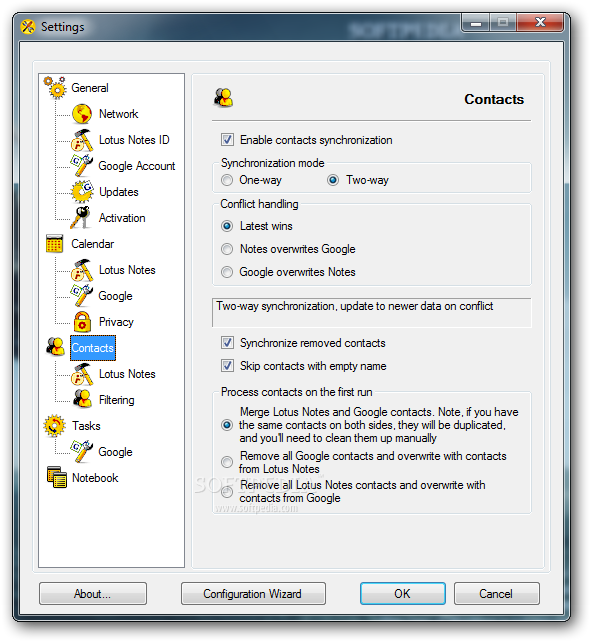Click the Google Account tools icon
This screenshot has width=591, height=642.
pos(82,165)
